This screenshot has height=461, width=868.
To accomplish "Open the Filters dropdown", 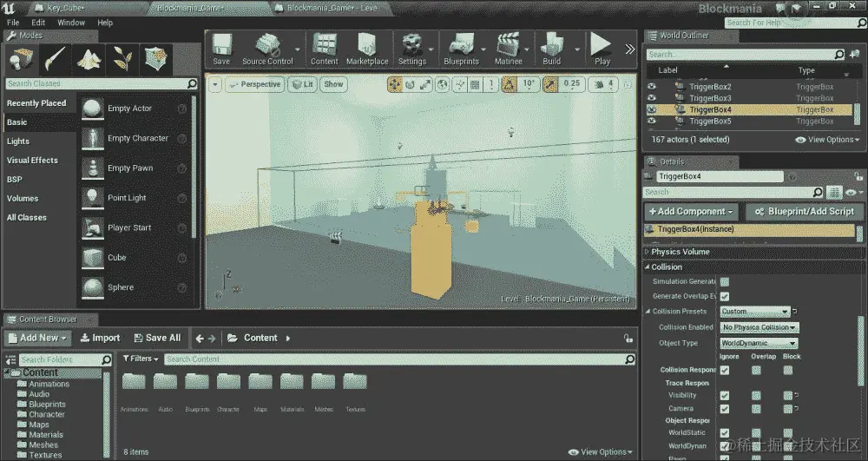I will point(141,359).
